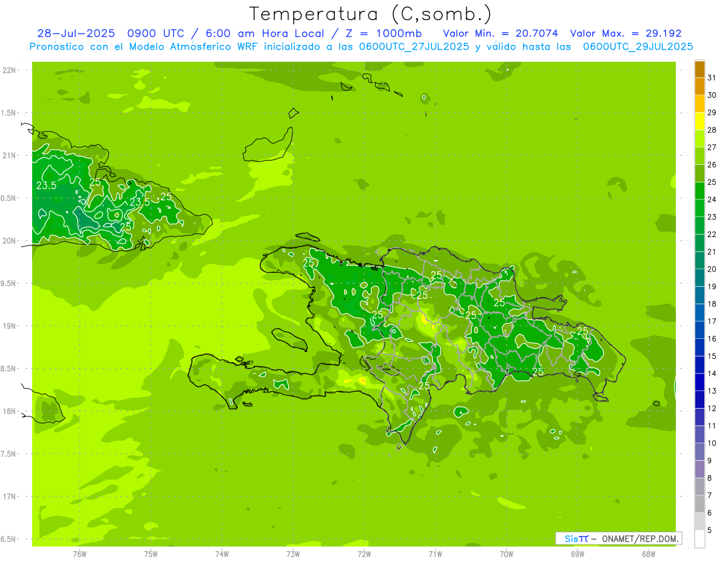This screenshot has width=728, height=562.
Task: Click the '20N' latitude axis label
Action: click(9, 241)
